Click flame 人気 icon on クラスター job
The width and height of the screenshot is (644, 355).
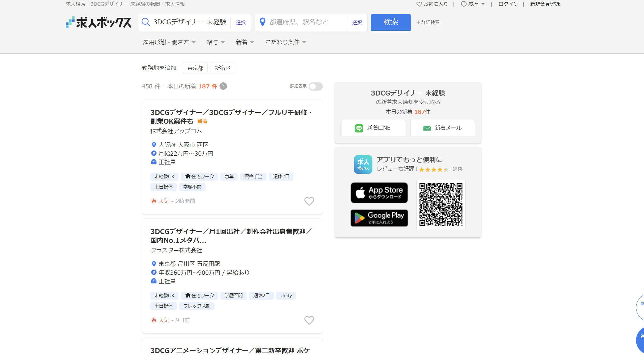click(154, 320)
